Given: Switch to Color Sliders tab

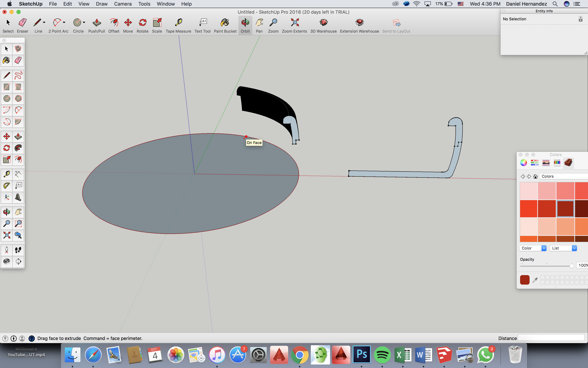Looking at the screenshot, I should point(535,162).
